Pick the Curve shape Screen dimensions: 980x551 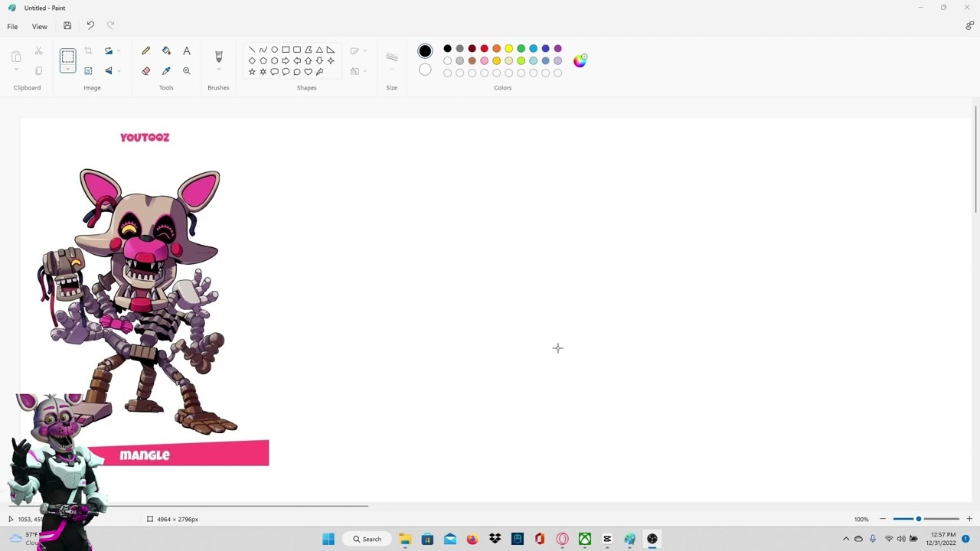pyautogui.click(x=263, y=50)
